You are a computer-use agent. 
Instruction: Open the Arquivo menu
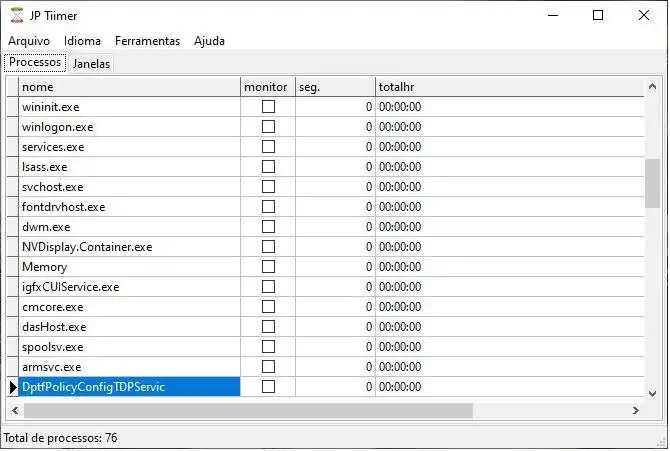[x=29, y=41]
